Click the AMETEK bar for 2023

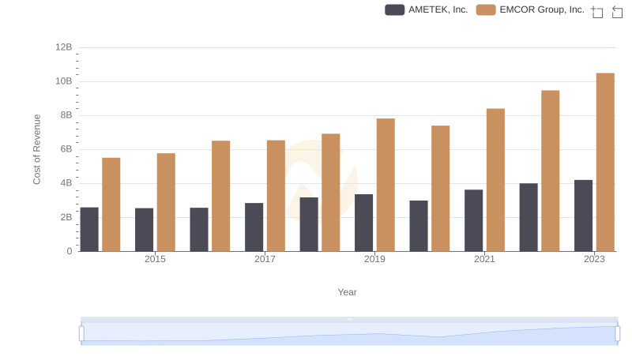click(583, 216)
